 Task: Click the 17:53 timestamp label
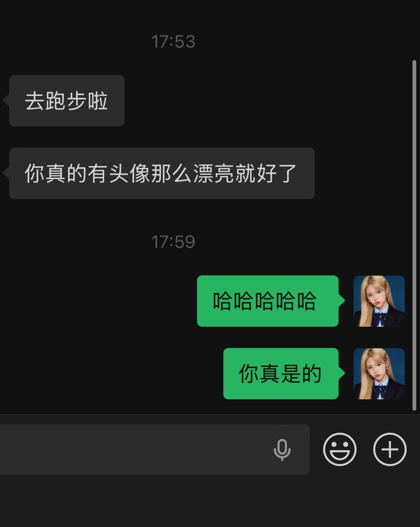173,42
